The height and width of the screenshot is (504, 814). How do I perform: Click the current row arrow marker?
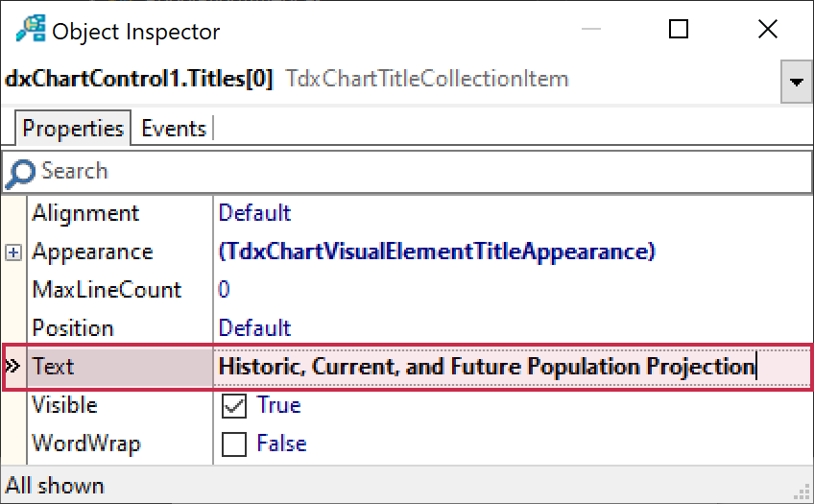point(13,367)
